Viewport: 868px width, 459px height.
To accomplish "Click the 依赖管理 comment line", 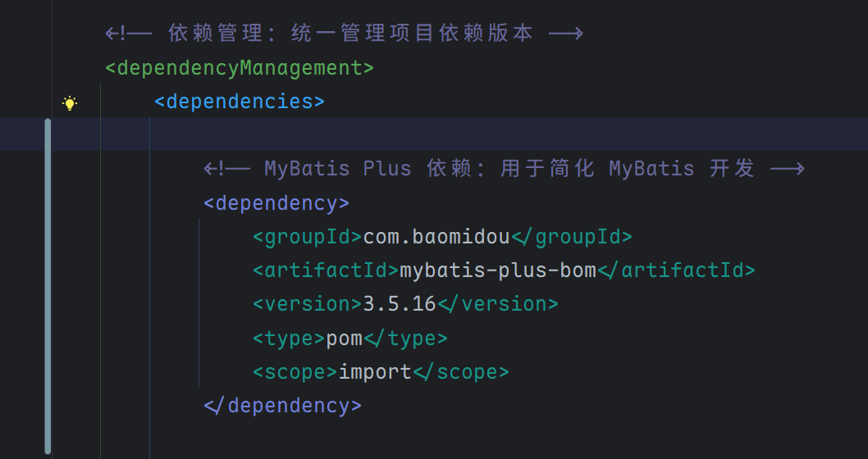I will 344,34.
